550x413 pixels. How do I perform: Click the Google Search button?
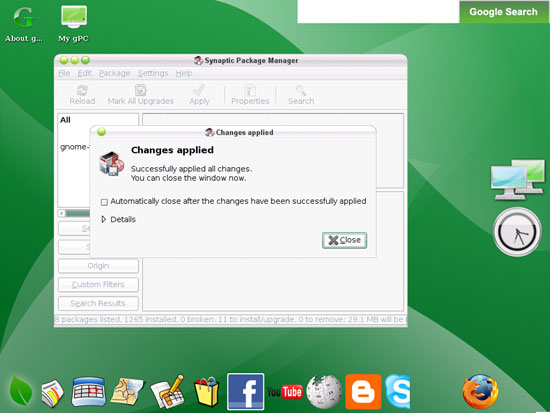click(503, 12)
